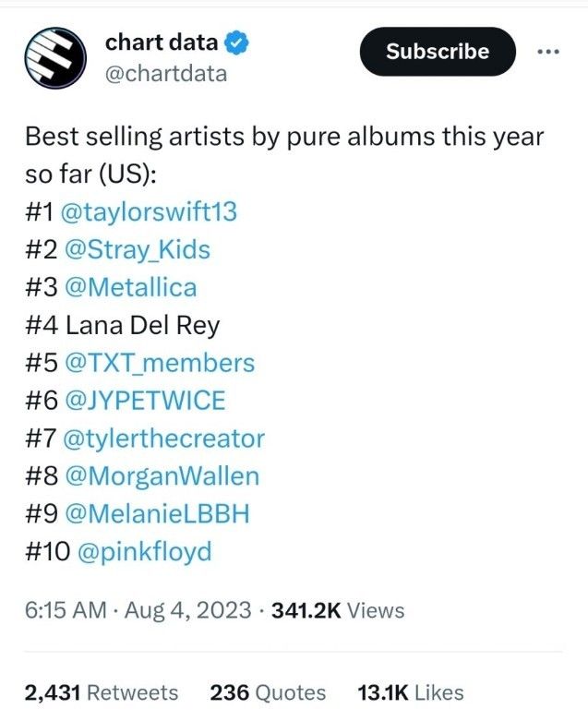Screen dimensions: 588x721
Task: Open the 236 Quotes list
Action: coord(268,692)
